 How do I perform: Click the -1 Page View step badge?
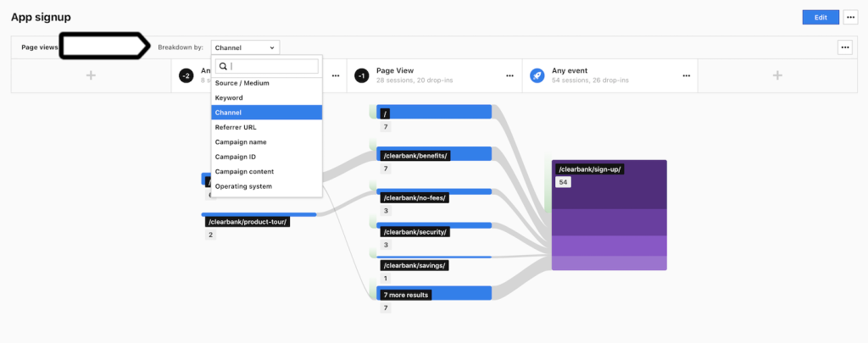[x=361, y=75]
